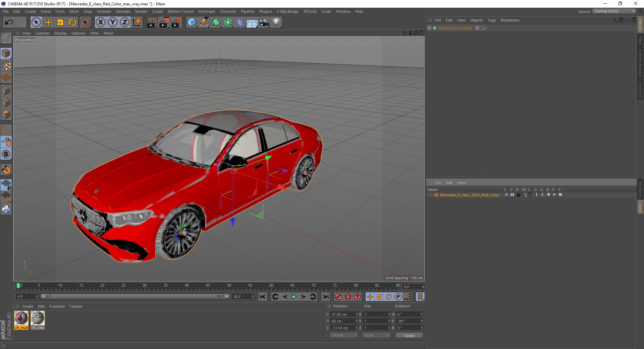
Task: Select the VR_Hull material thumbnail
Action: [x=21, y=320]
